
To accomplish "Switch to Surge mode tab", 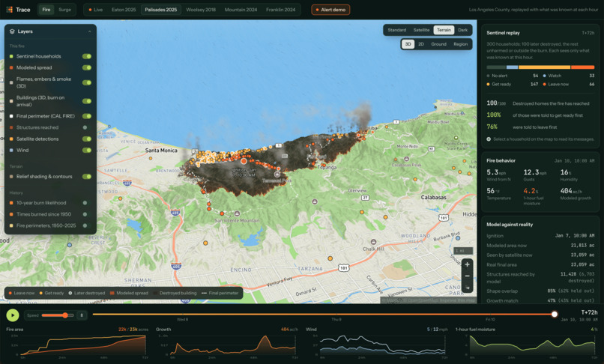I will (x=64, y=10).
